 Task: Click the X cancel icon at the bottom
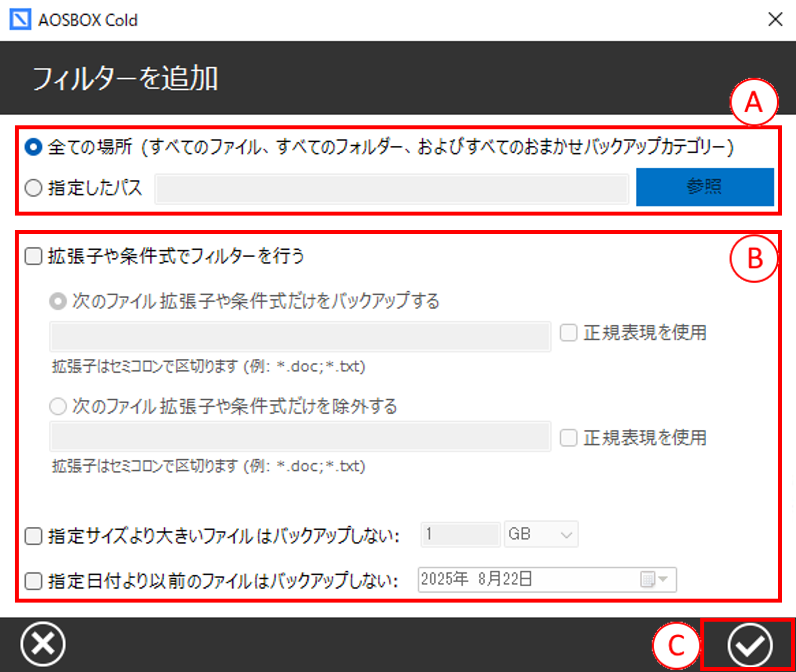point(43,644)
